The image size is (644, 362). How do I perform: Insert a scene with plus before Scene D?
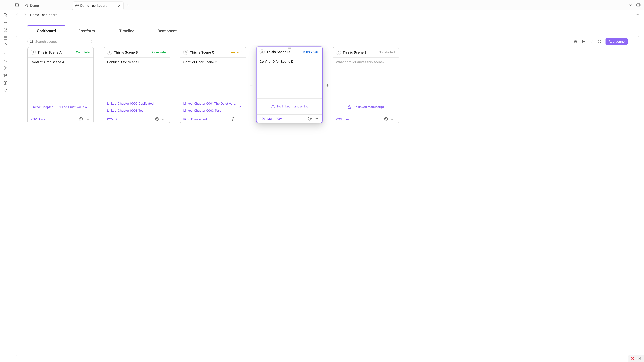click(251, 85)
